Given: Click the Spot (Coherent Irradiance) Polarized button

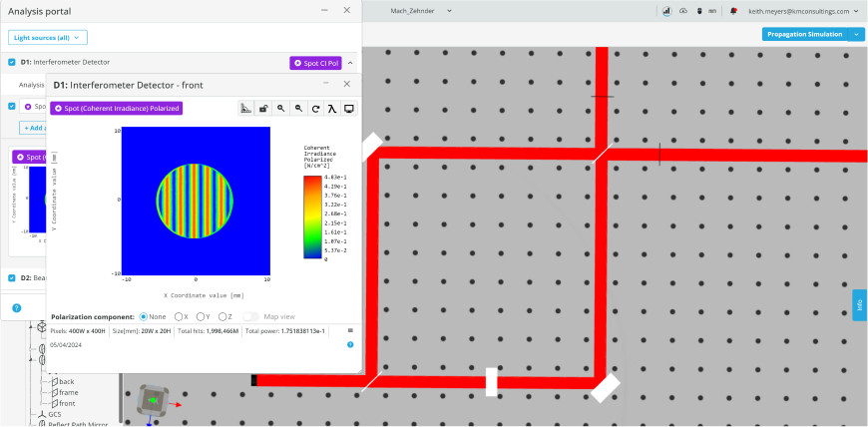Looking at the screenshot, I should 117,108.
